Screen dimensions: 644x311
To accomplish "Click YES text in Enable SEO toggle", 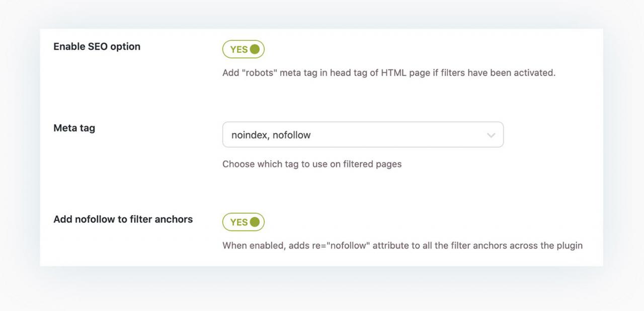I will click(238, 49).
